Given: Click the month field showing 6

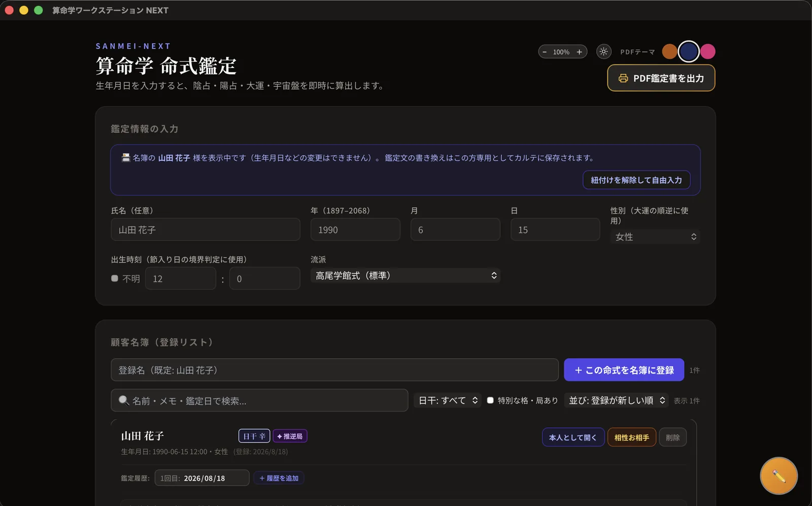Looking at the screenshot, I should [455, 230].
